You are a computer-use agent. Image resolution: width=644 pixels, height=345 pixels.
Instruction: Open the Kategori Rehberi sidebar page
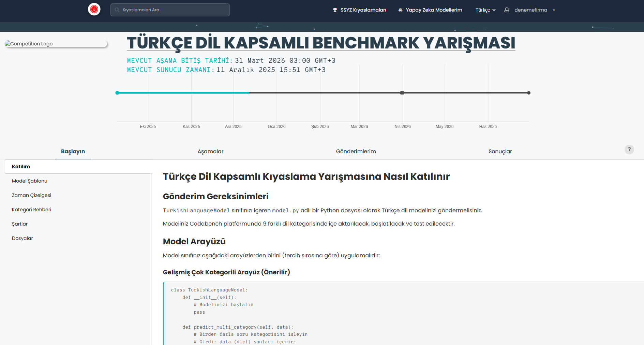pos(31,210)
